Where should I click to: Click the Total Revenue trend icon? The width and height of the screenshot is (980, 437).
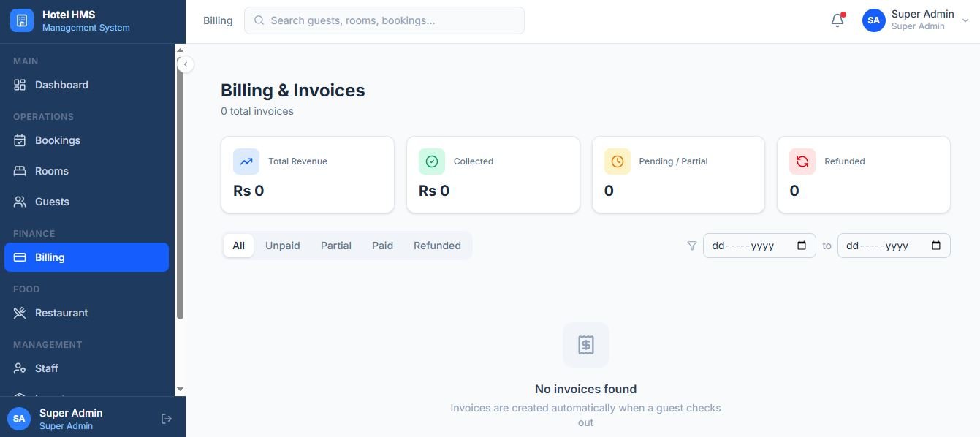[x=246, y=161]
